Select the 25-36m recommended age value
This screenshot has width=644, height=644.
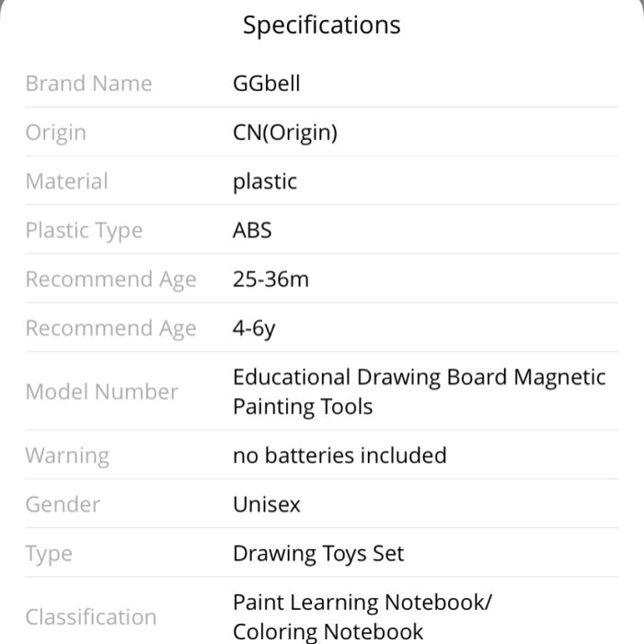point(270,280)
